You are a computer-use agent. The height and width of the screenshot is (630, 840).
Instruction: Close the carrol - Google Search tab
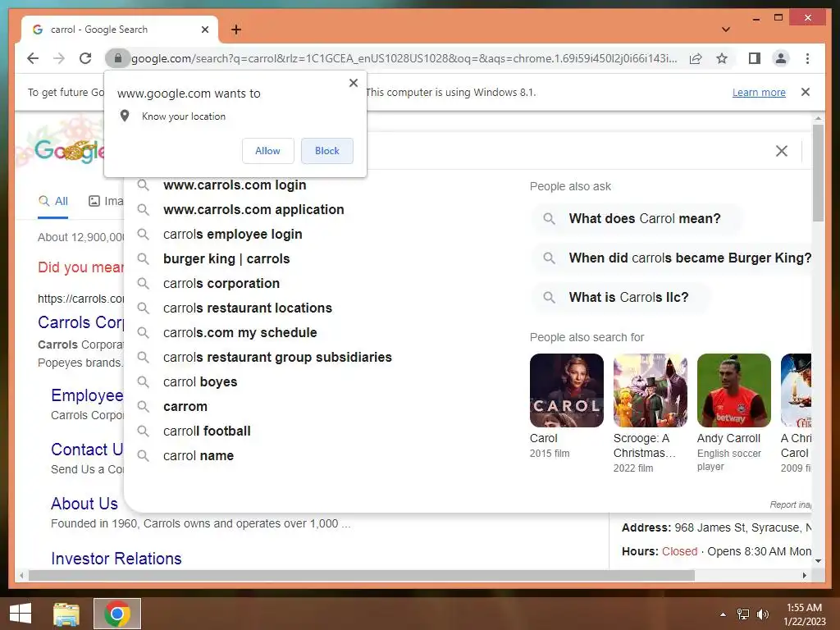pos(204,30)
